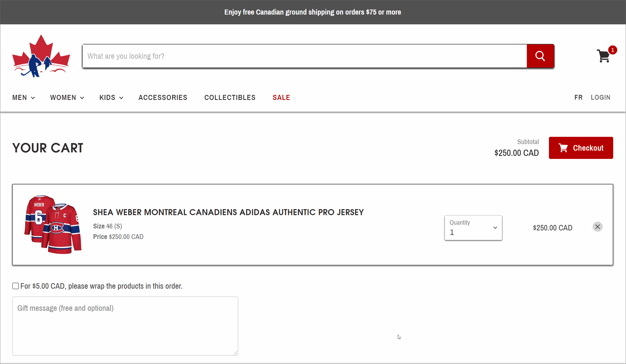Click the subtotal amount $250.00 CAD
The width and height of the screenshot is (626, 364).
tap(517, 153)
